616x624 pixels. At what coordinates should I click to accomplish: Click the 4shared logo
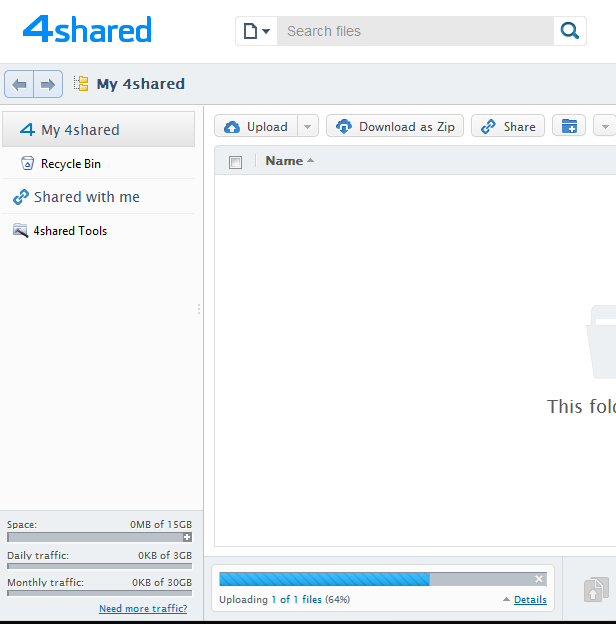coord(87,30)
